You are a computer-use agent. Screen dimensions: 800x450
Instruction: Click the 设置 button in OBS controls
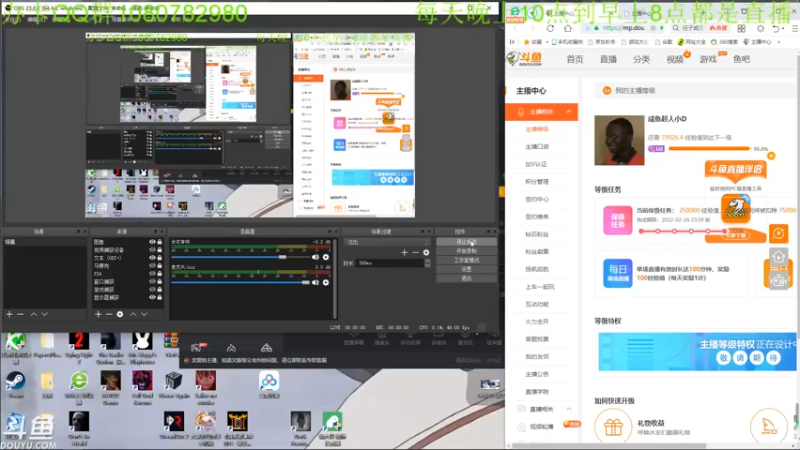pyautogui.click(x=466, y=269)
